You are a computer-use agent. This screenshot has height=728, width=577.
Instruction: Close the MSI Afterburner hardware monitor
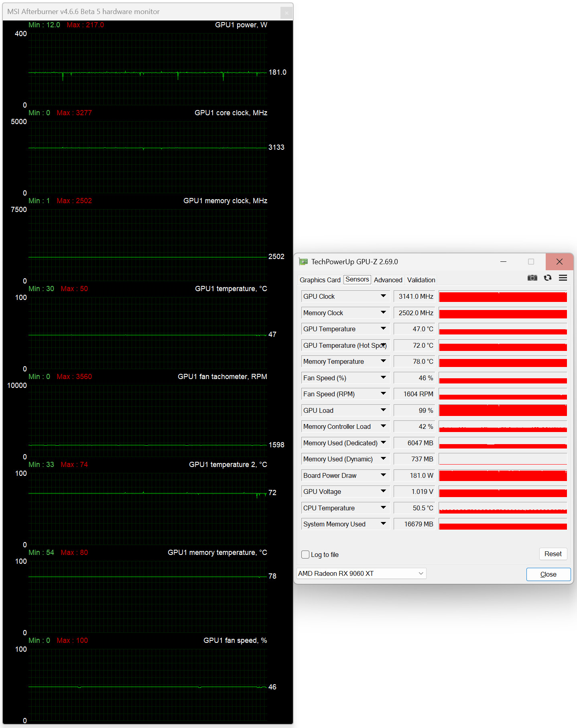(286, 13)
